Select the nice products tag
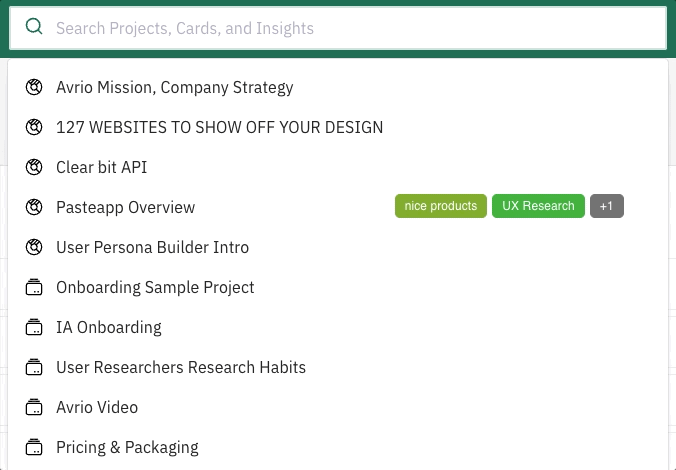 click(x=441, y=206)
